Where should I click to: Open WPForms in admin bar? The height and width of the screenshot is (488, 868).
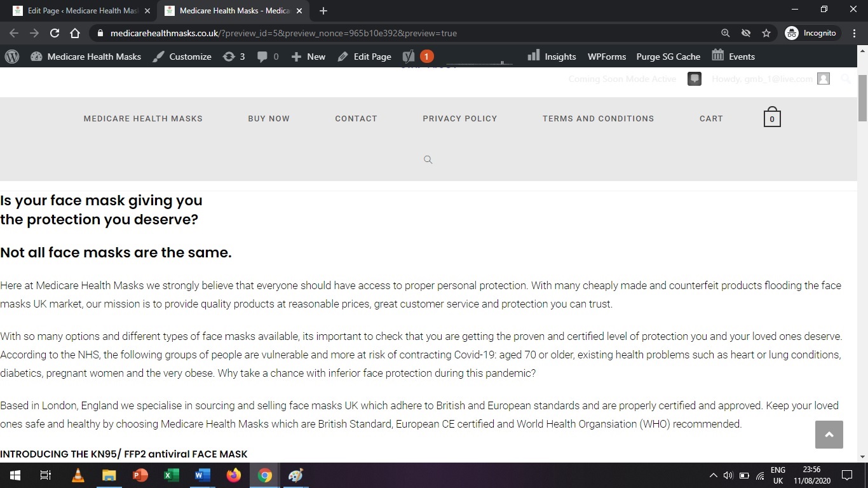click(x=607, y=57)
